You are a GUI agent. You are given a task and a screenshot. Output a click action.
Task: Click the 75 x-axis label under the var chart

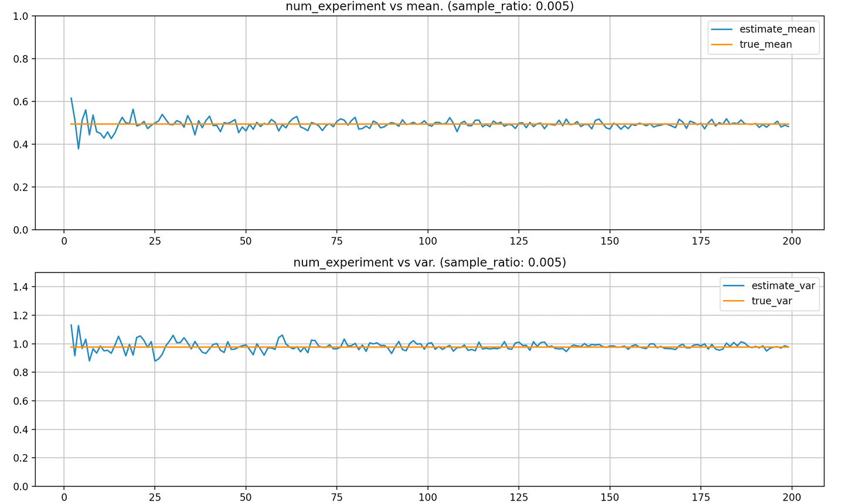click(x=337, y=498)
